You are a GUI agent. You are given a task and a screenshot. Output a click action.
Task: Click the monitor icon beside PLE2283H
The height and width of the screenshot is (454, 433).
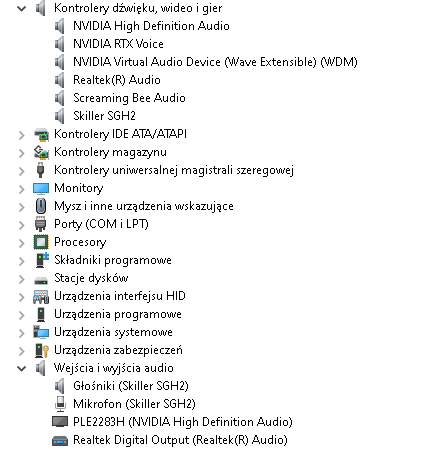coord(60,422)
